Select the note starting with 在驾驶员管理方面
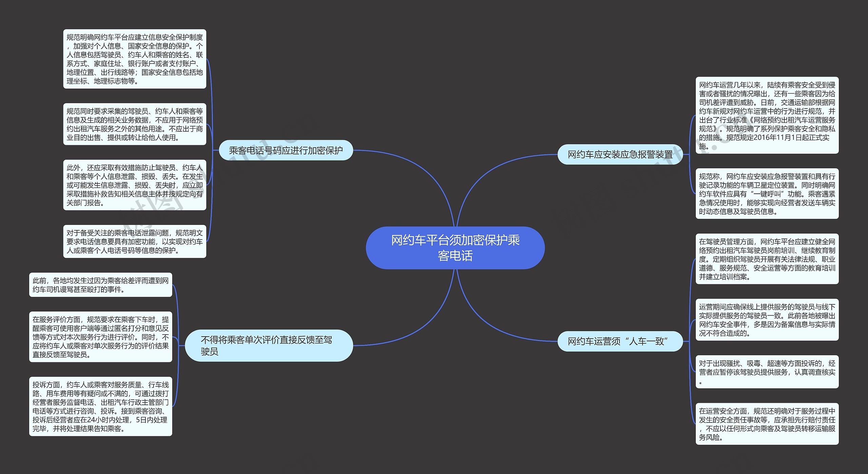This screenshot has width=868, height=474. [x=767, y=259]
